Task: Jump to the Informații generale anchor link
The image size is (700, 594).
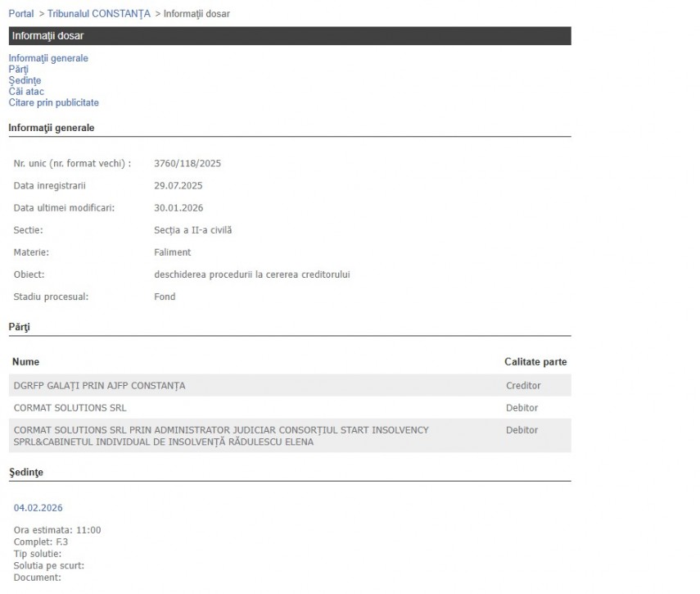Action: click(48, 58)
